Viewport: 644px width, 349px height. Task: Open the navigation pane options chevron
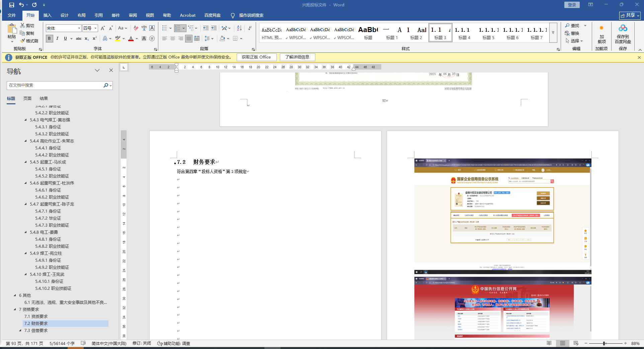click(97, 70)
